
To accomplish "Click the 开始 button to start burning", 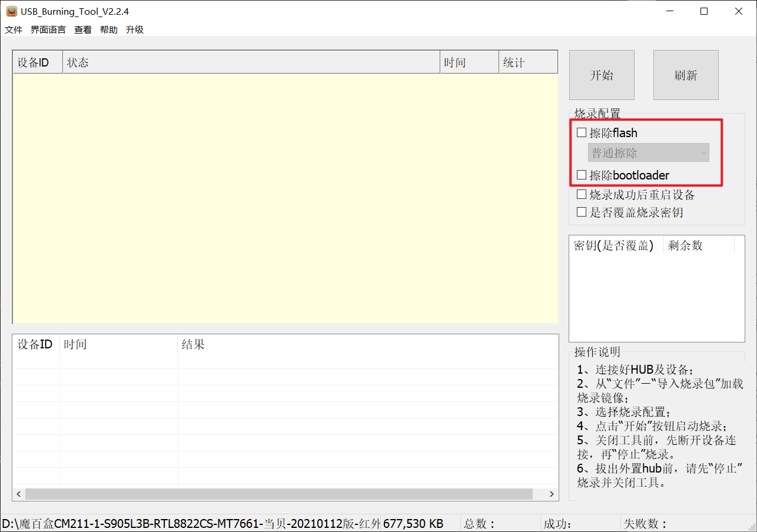I will click(x=602, y=75).
